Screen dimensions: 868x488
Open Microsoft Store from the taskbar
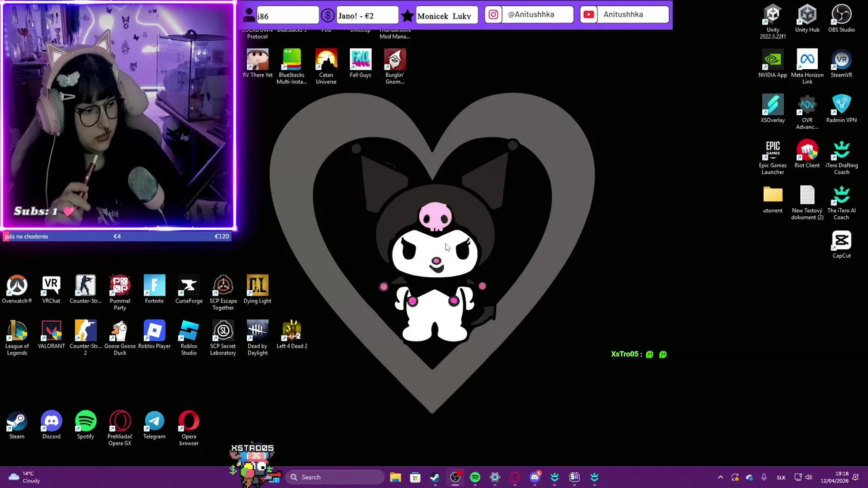[x=415, y=477]
